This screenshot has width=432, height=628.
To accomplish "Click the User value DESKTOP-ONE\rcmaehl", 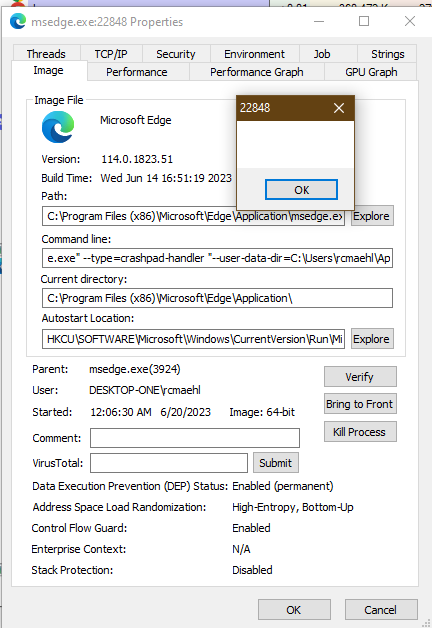I will coord(145,390).
